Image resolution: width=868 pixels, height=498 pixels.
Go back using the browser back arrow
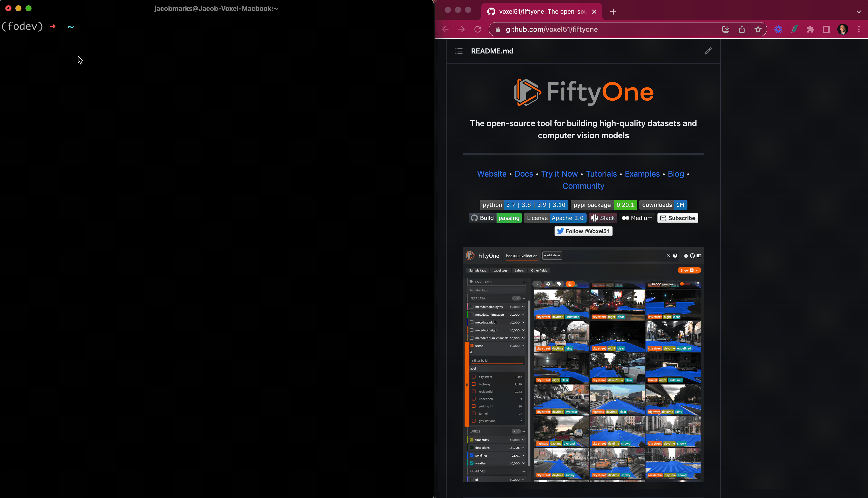tap(445, 30)
